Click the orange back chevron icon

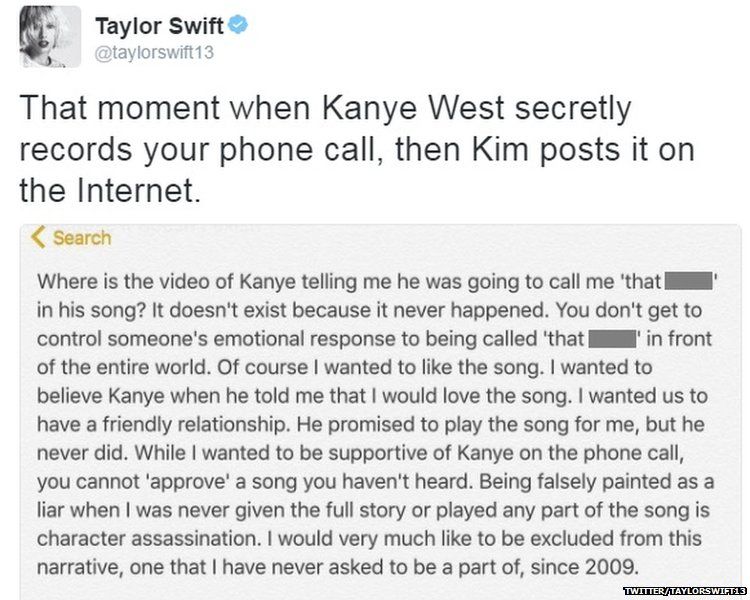tap(40, 237)
